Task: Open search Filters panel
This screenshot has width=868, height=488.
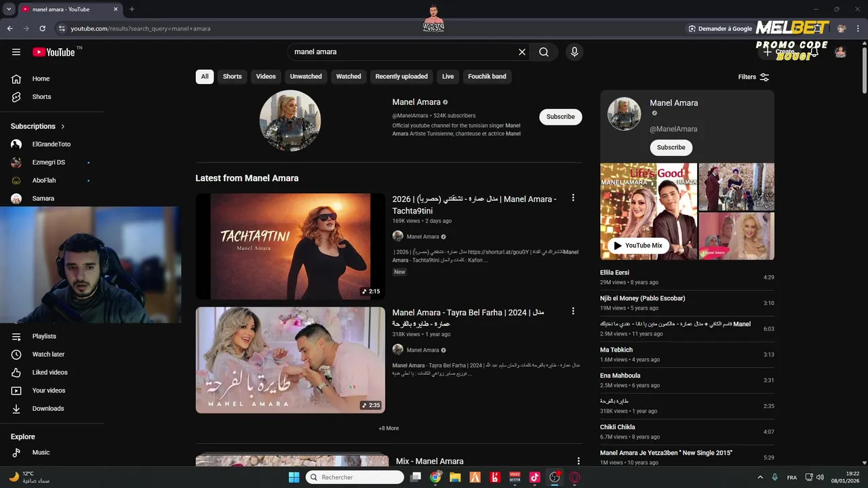Action: pyautogui.click(x=753, y=77)
